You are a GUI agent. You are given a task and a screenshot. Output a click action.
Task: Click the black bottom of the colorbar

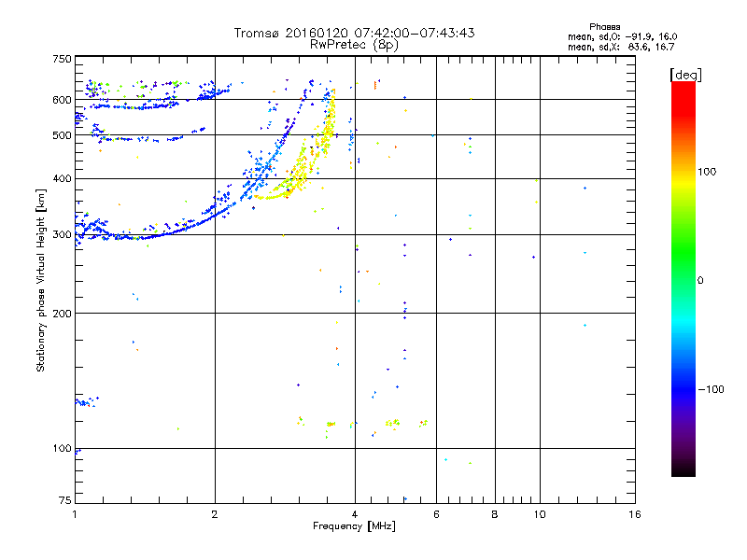pyautogui.click(x=684, y=470)
